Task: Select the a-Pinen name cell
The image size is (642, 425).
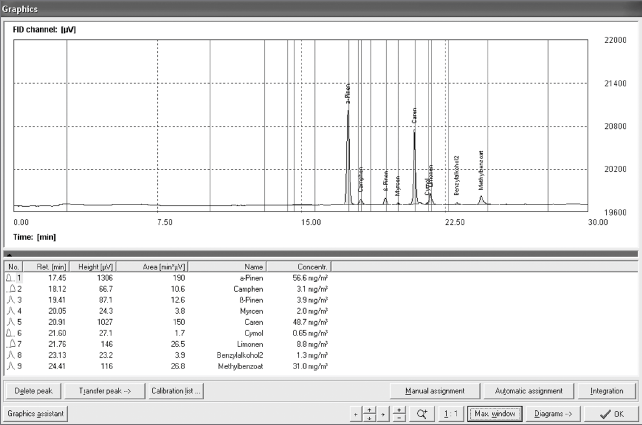Action: [x=251, y=278]
